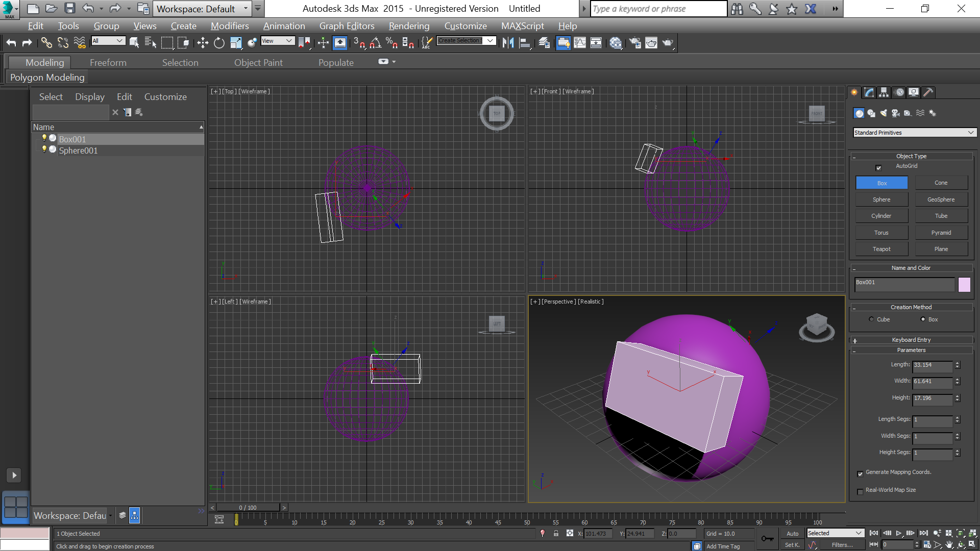Click the Teapot primitive button
The image size is (980, 551).
coord(881,249)
